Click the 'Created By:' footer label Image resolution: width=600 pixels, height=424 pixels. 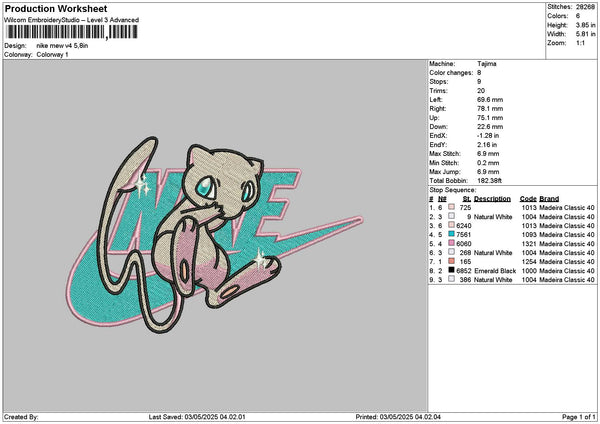[x=21, y=417]
